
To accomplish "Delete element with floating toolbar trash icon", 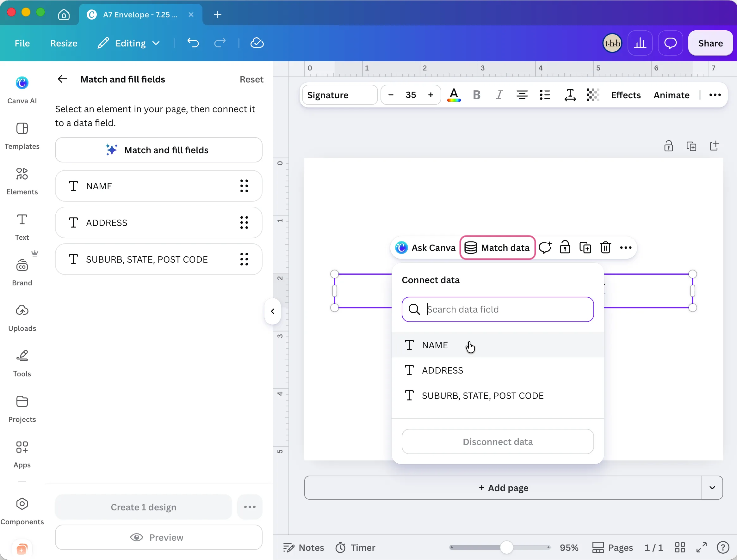I will click(605, 248).
